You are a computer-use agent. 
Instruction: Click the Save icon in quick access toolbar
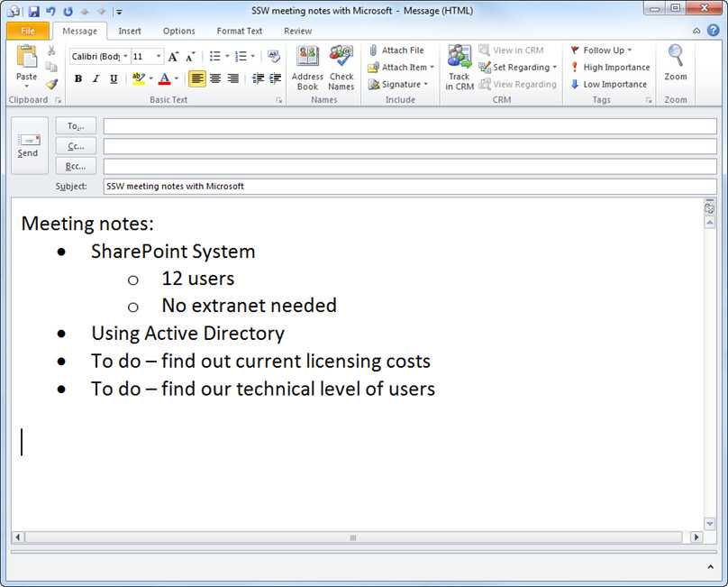[x=33, y=12]
